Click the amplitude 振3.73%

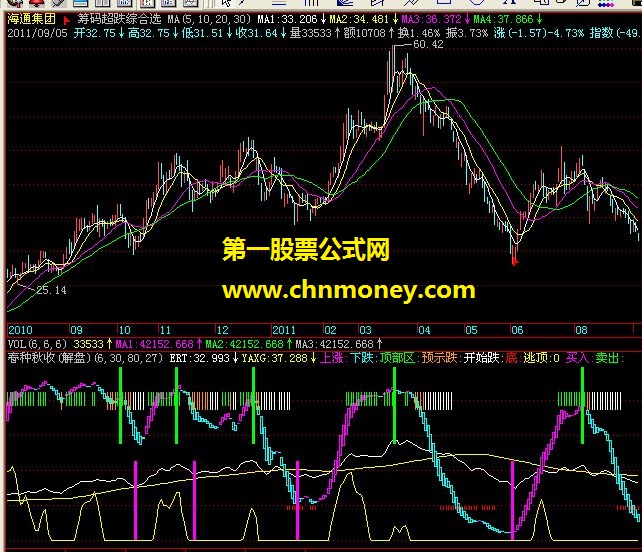(x=467, y=33)
